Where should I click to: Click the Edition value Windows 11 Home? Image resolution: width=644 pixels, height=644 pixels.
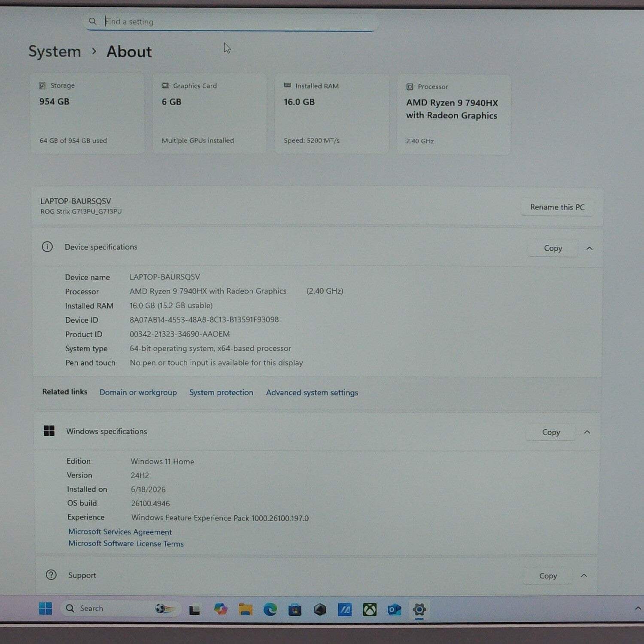162,462
